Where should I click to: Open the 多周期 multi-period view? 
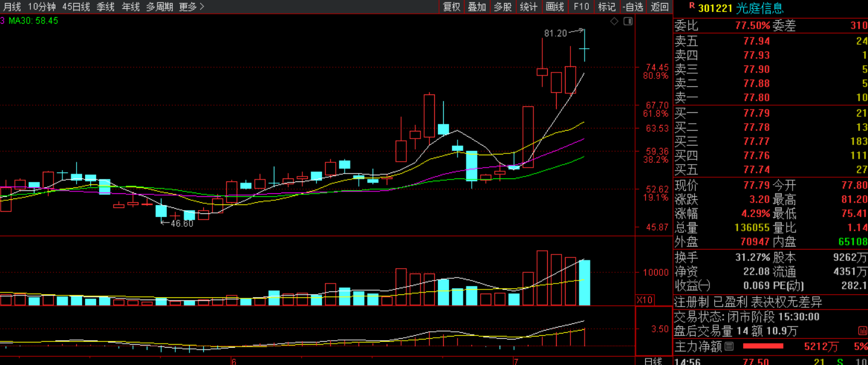[160, 7]
